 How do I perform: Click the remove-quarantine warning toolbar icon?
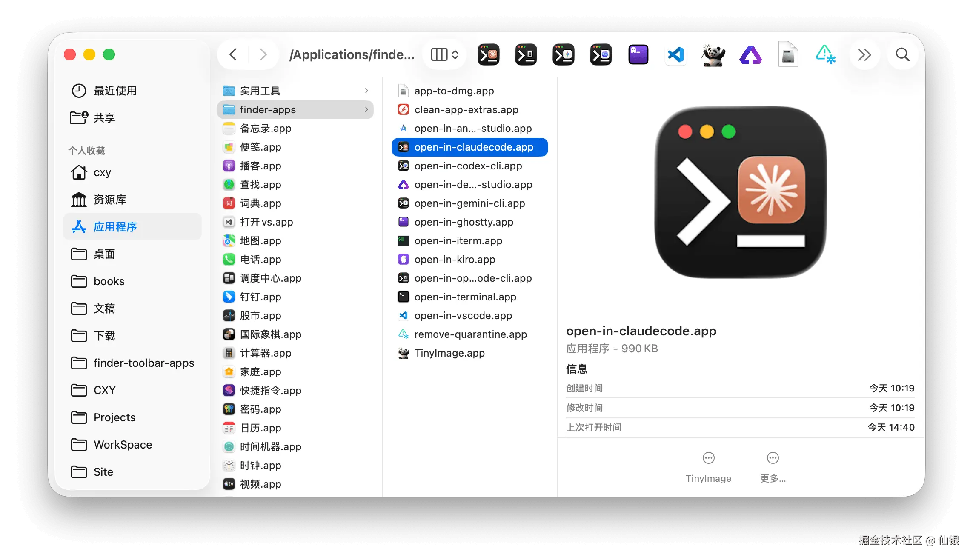point(825,54)
